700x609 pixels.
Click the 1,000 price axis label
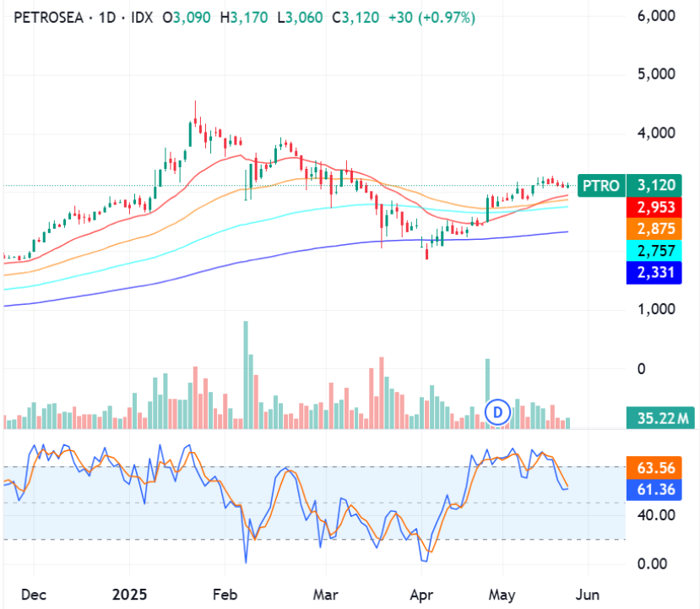[656, 309]
